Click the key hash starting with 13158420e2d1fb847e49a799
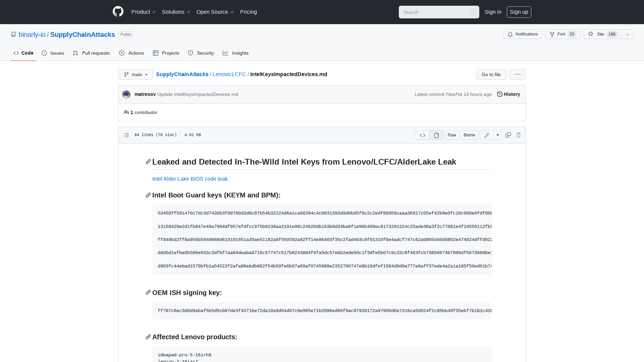This screenshot has height=362, width=644. (325, 227)
